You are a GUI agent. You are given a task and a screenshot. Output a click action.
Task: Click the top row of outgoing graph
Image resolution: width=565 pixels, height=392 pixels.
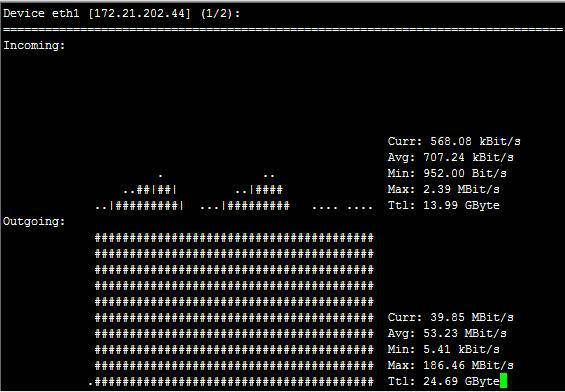(x=234, y=238)
